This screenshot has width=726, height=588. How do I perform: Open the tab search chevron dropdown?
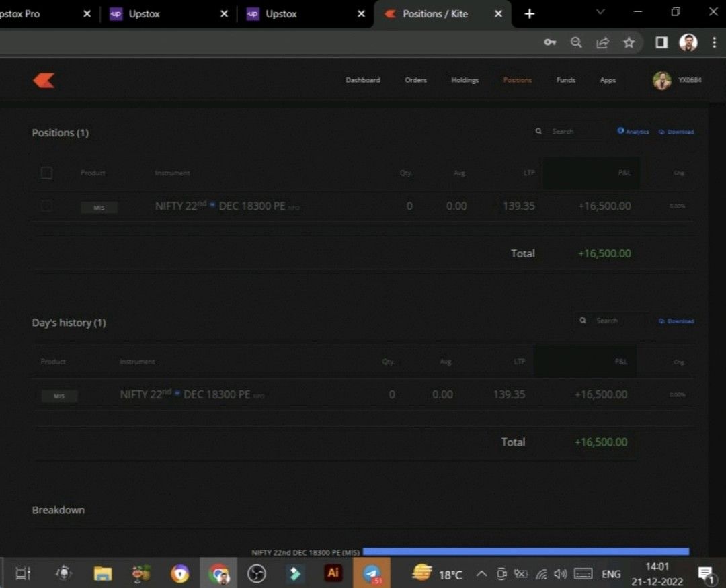[600, 13]
